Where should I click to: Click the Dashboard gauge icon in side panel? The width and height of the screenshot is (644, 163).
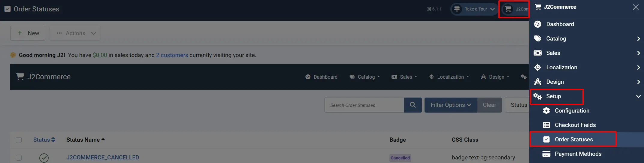point(538,24)
